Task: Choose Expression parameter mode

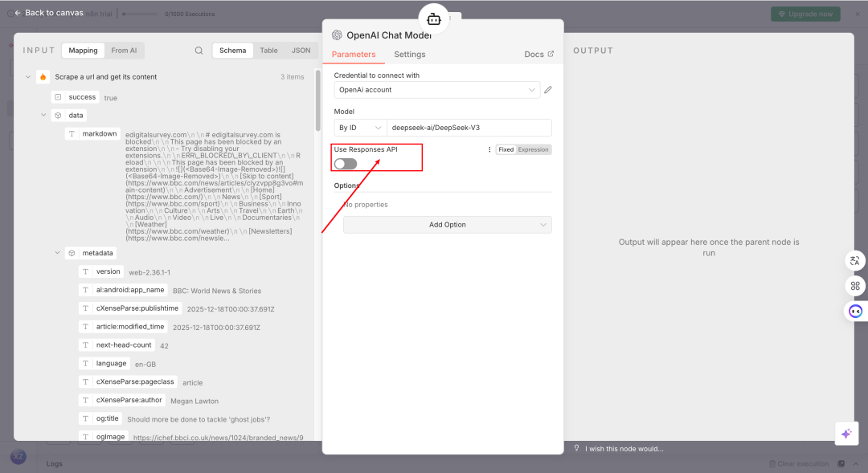Action: coord(533,149)
